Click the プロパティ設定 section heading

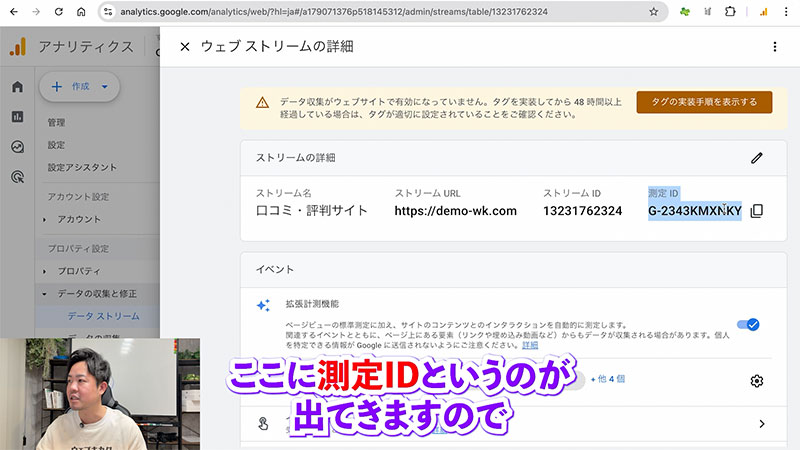click(x=78, y=249)
